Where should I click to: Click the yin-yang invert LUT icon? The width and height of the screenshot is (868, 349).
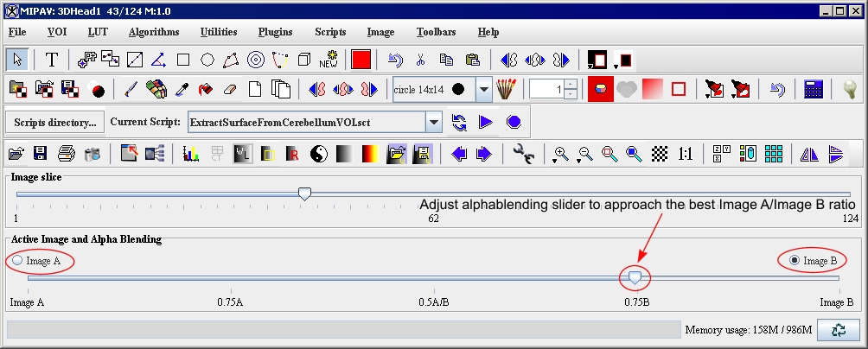coord(320,154)
